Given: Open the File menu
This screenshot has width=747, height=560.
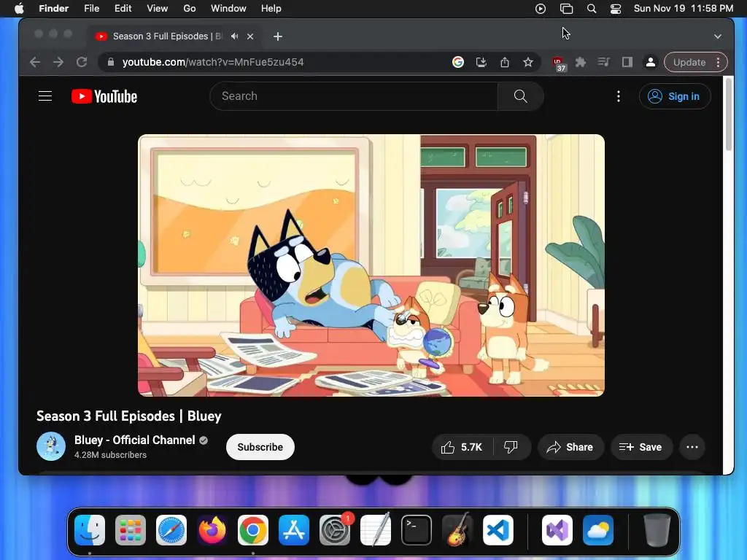Looking at the screenshot, I should pos(91,9).
